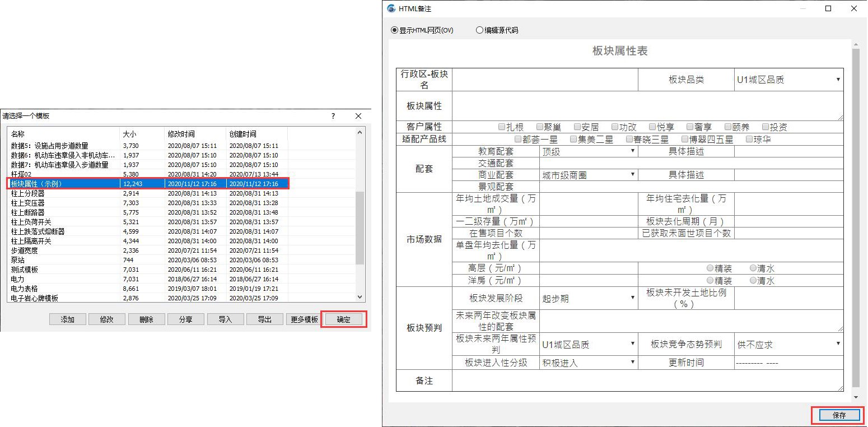Check the 春晓三星 checkbox

tap(629, 139)
